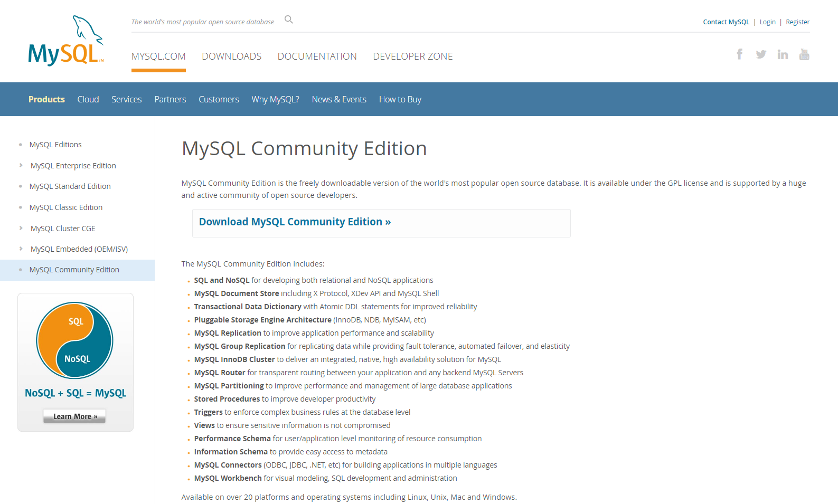Open the How to Buy menu item
Screen dimensions: 838x504
click(400, 99)
